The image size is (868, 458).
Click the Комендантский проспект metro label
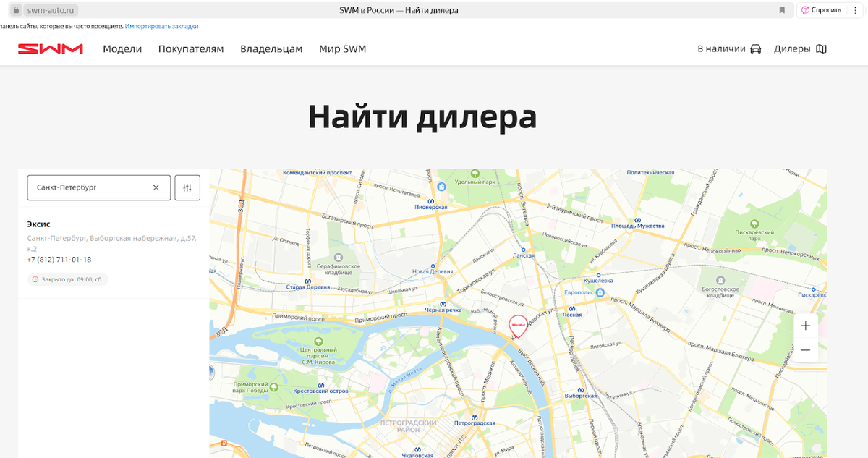click(316, 173)
